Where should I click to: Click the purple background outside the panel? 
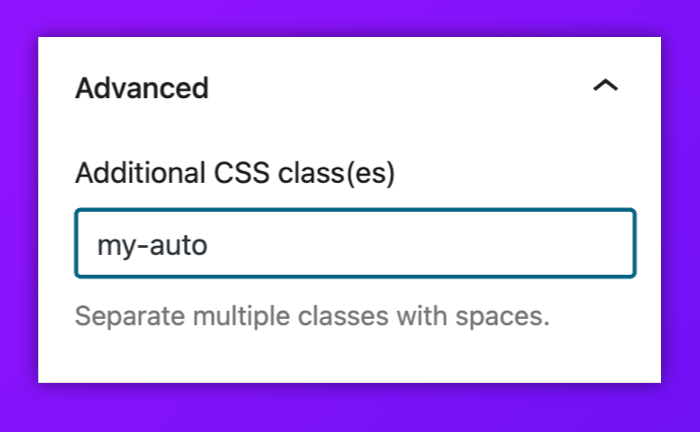click(350, 18)
